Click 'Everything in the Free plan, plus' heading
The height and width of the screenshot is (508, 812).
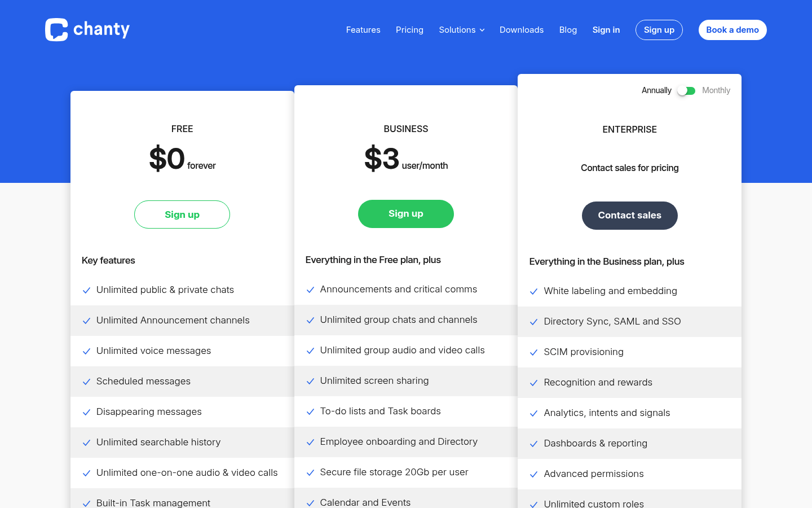click(373, 260)
